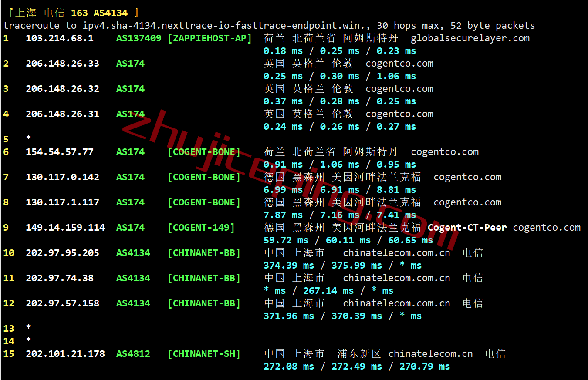Screen dimensions: 588x380
Task: Click the 1.06 ms value in hop 2
Action: (396, 76)
